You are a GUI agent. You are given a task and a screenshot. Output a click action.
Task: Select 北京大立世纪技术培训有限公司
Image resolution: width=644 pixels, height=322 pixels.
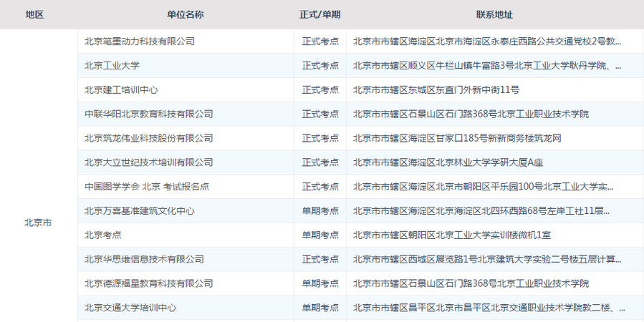point(149,162)
